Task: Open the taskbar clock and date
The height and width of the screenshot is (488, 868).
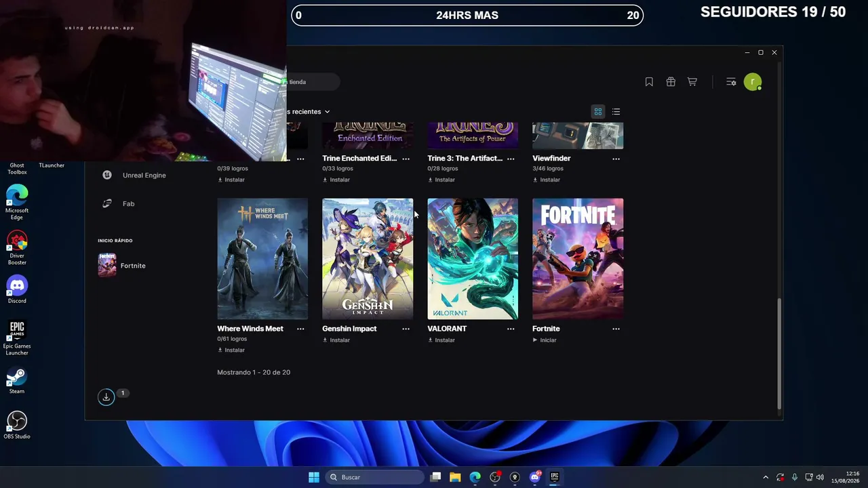Action: (x=846, y=477)
